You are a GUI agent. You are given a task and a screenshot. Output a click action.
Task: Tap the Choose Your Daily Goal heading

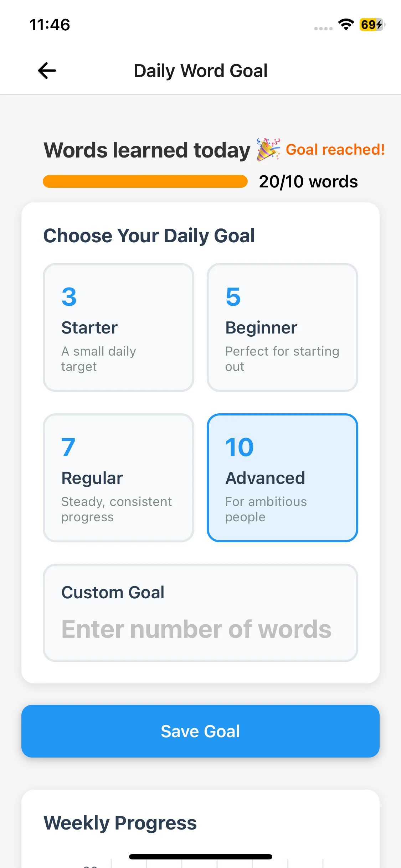pyautogui.click(x=149, y=236)
